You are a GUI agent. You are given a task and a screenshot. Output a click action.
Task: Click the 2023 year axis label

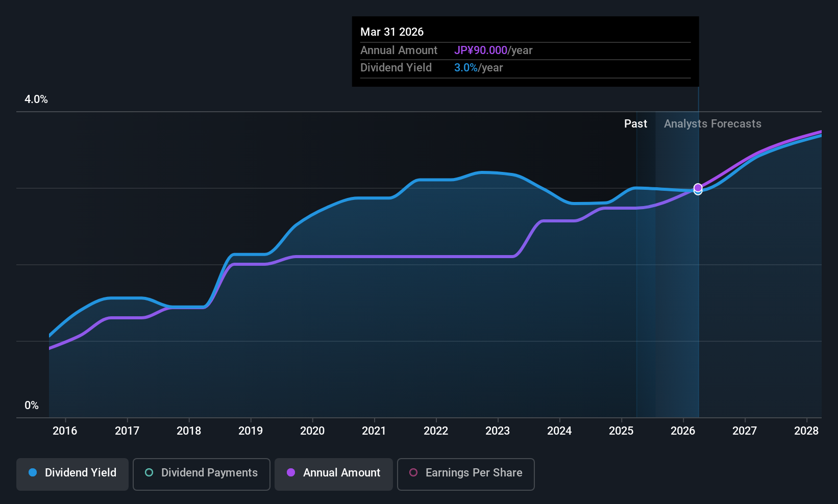tap(498, 431)
